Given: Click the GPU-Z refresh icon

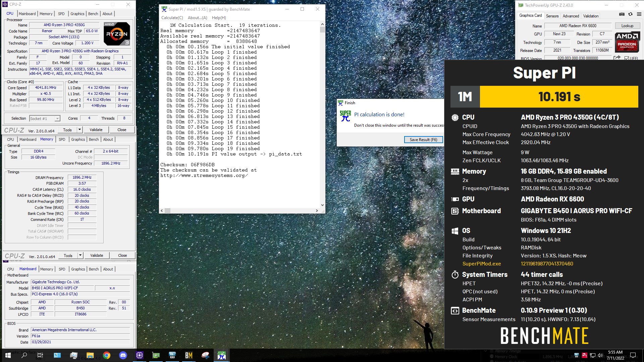Looking at the screenshot, I should click(630, 14).
